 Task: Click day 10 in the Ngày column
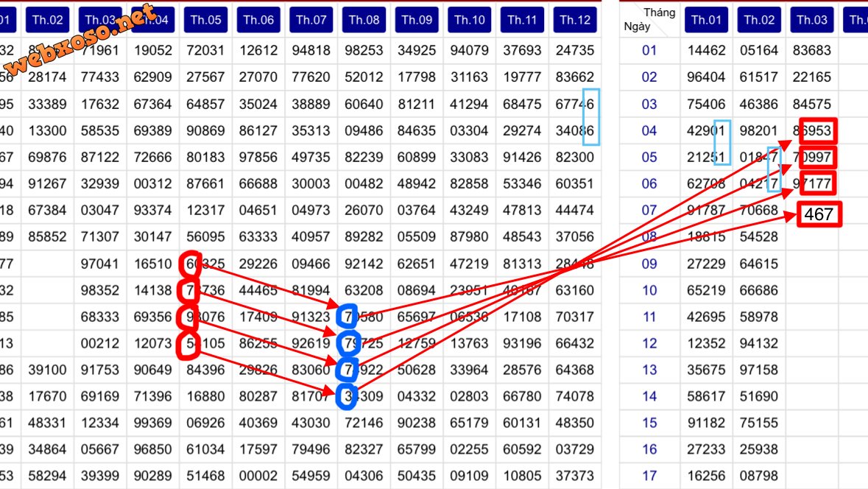649,290
